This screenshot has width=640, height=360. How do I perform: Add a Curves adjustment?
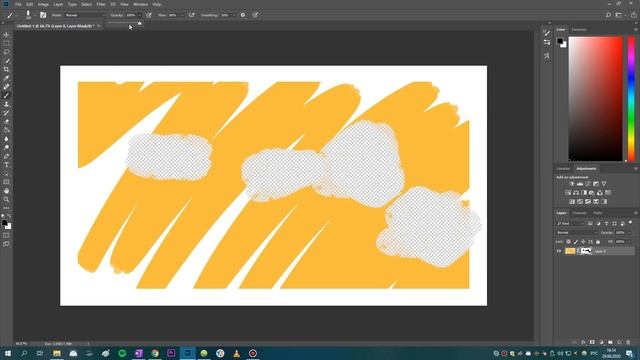pos(588,184)
